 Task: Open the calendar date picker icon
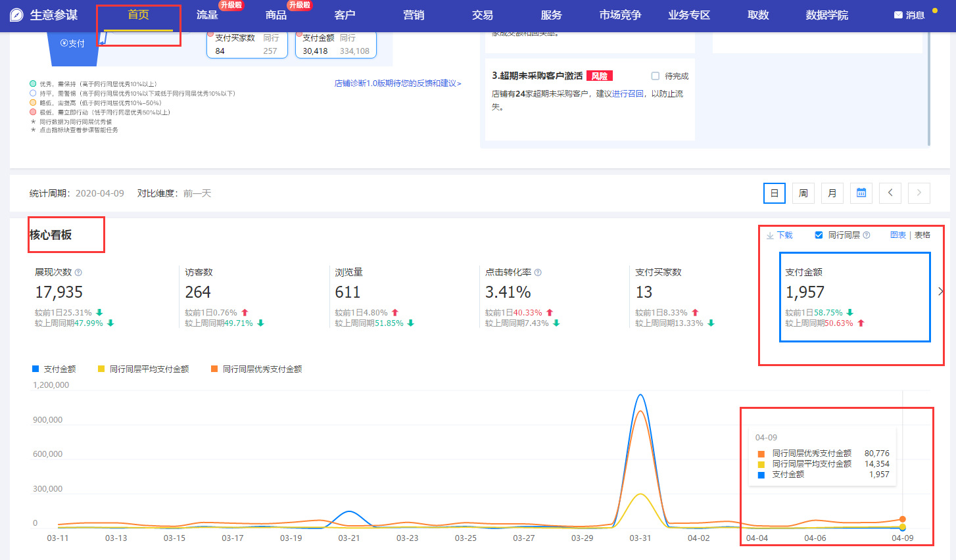pyautogui.click(x=861, y=193)
